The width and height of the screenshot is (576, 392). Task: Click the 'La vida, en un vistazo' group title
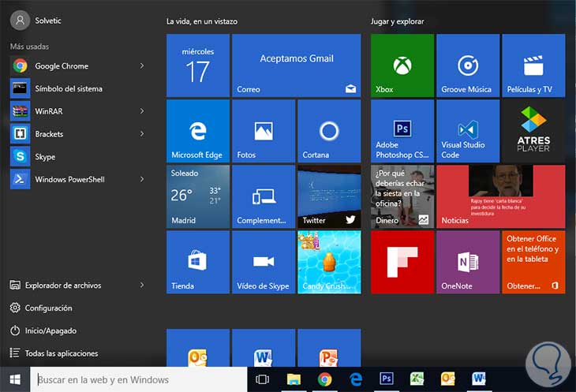(x=202, y=21)
